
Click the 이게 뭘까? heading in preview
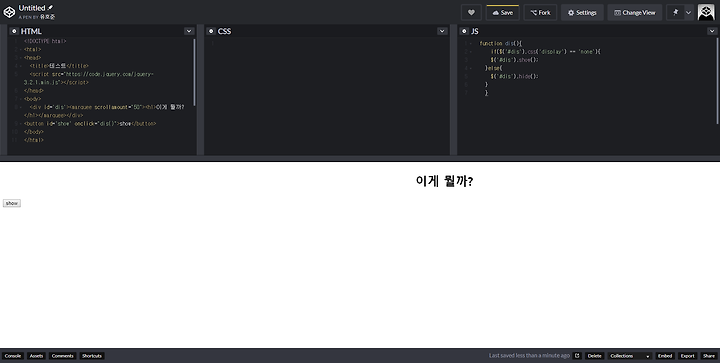tap(444, 181)
